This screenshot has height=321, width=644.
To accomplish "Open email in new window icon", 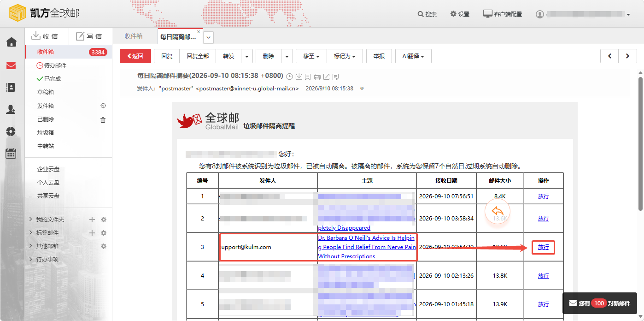I will (x=326, y=77).
